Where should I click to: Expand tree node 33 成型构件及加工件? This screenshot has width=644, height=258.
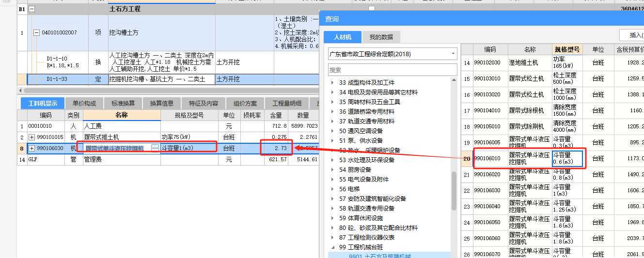(332, 82)
